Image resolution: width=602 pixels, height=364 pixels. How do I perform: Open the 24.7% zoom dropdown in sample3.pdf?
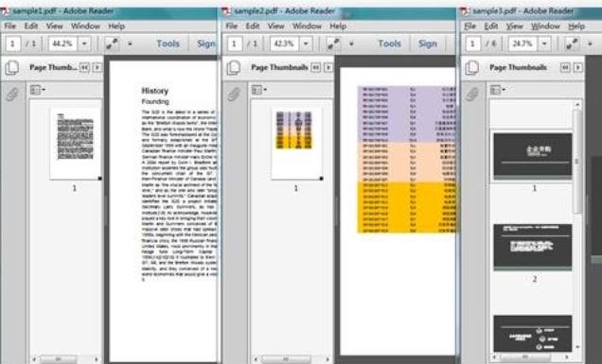(x=544, y=43)
